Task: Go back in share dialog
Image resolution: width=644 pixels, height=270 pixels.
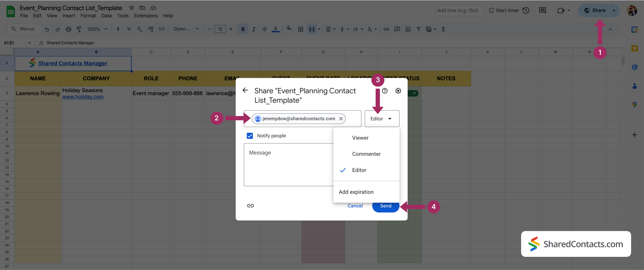Action: (x=245, y=90)
